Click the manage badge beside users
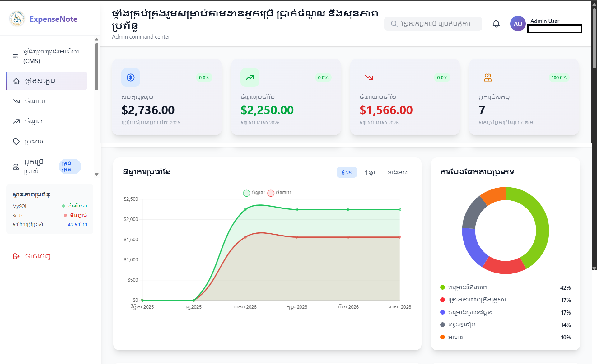 click(70, 166)
